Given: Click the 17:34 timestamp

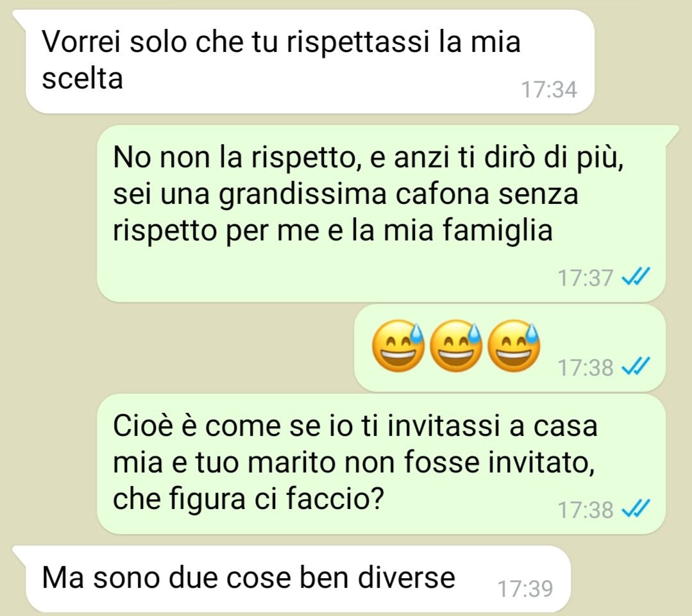Looking at the screenshot, I should [549, 90].
